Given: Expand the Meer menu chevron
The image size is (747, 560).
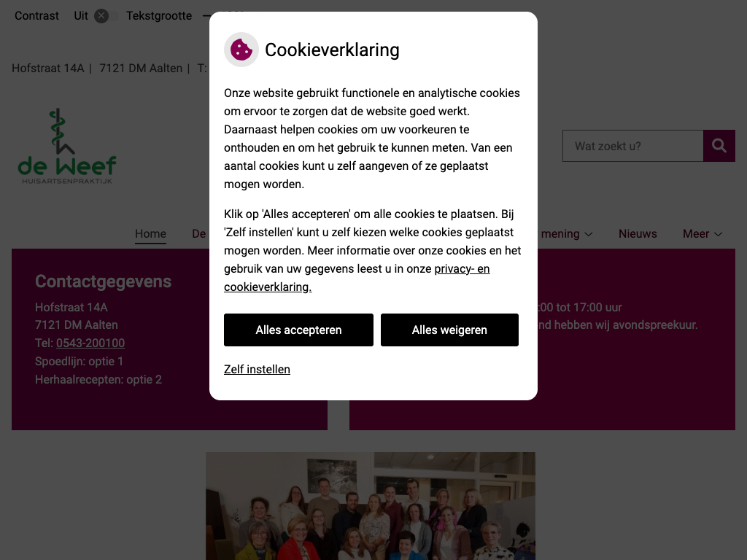Looking at the screenshot, I should (719, 234).
